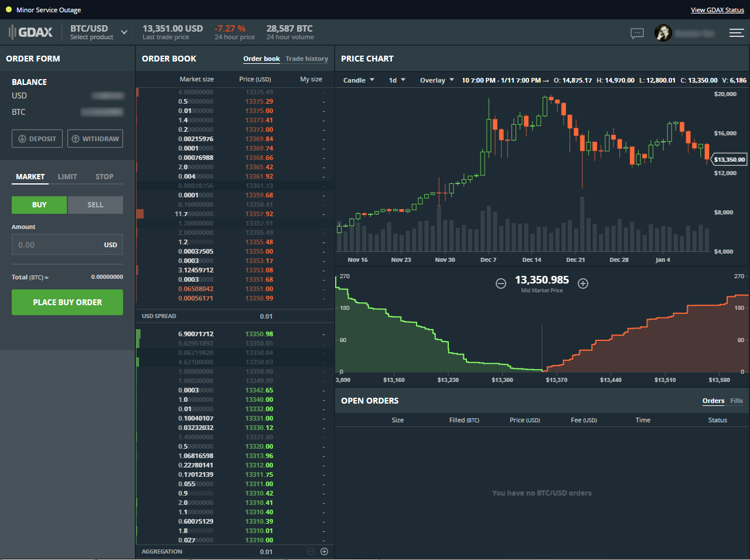This screenshot has height=560, width=750.
Task: Switch to the MARKET order tab
Action: tap(30, 176)
